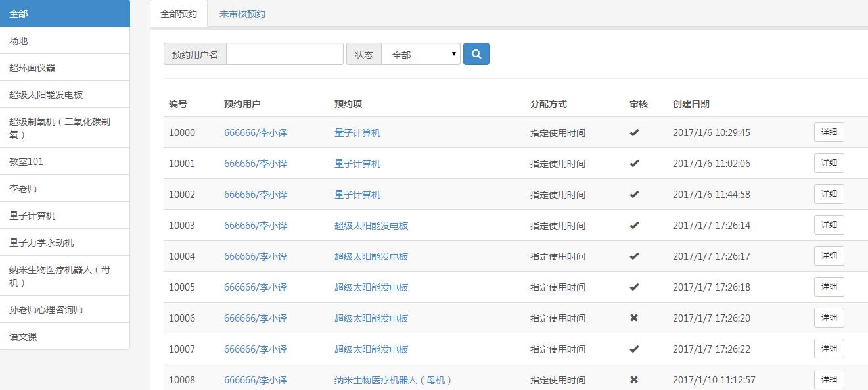Open 超级太阳能发电板 link in row 10006
Viewport: 868px width, 390px height.
[371, 318]
